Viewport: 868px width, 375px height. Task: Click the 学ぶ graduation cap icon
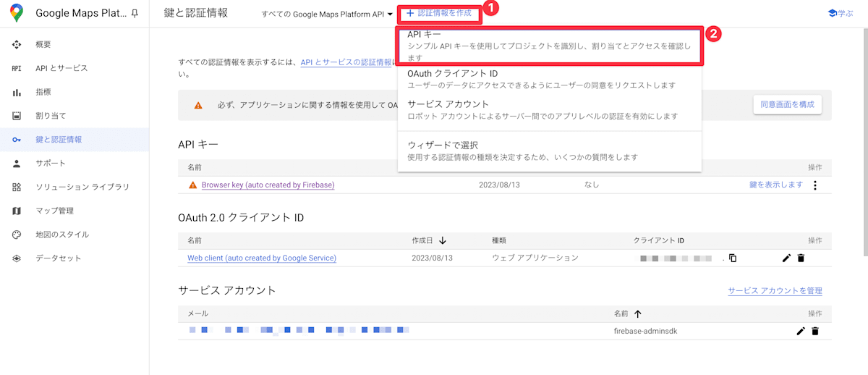click(833, 13)
